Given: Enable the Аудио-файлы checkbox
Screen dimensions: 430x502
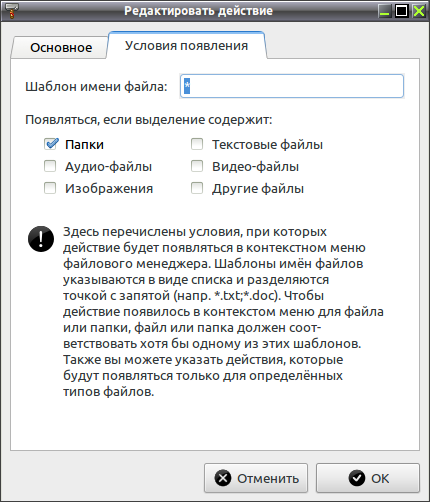Looking at the screenshot, I should 50,166.
